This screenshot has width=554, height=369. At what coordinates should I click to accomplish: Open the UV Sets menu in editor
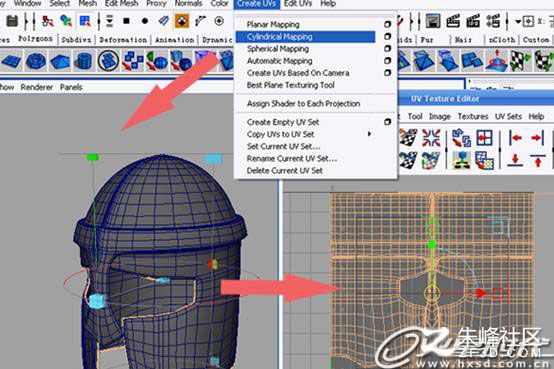point(508,117)
